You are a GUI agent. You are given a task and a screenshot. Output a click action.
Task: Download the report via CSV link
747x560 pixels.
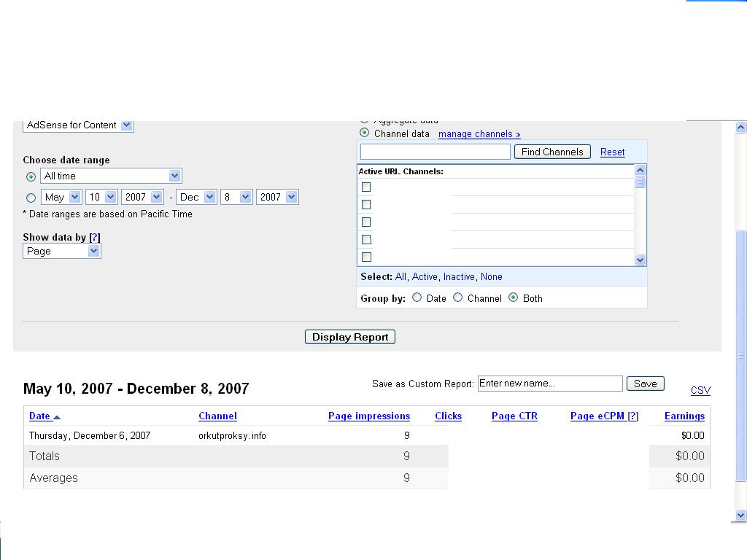point(701,391)
